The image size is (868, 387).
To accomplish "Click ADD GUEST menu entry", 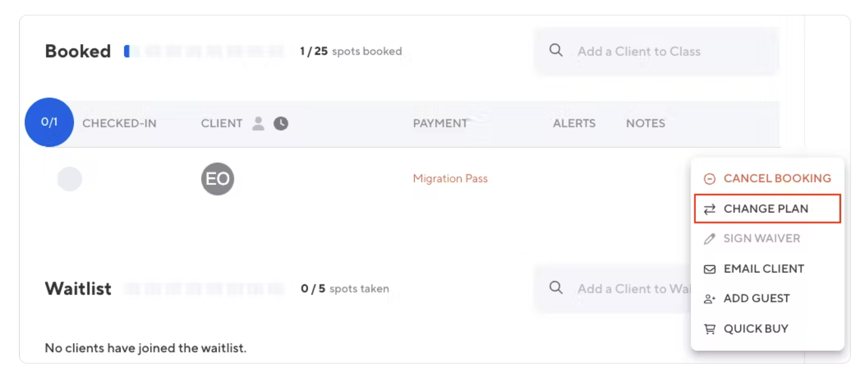I will (756, 299).
